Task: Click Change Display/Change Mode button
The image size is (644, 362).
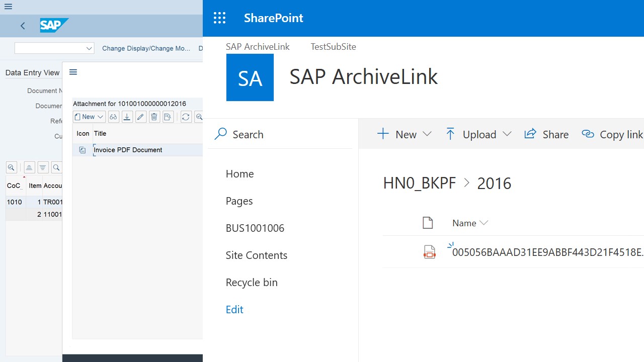Action: pyautogui.click(x=146, y=48)
